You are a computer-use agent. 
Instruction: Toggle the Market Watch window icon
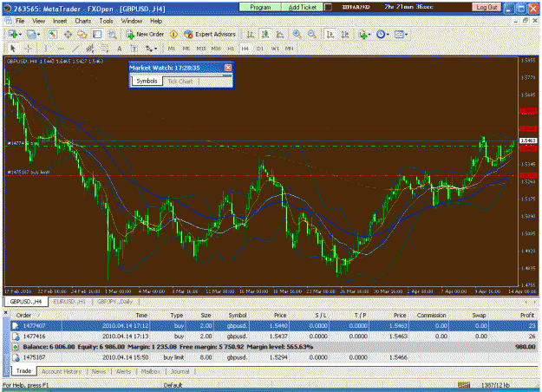(x=53, y=34)
